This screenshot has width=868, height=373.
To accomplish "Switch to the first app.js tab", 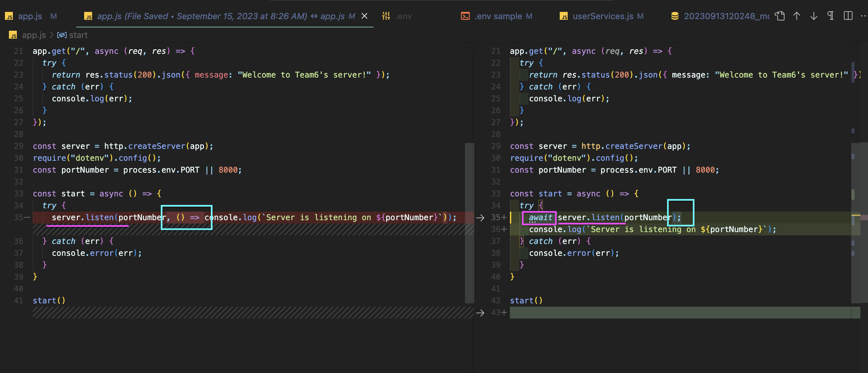I will tap(30, 16).
